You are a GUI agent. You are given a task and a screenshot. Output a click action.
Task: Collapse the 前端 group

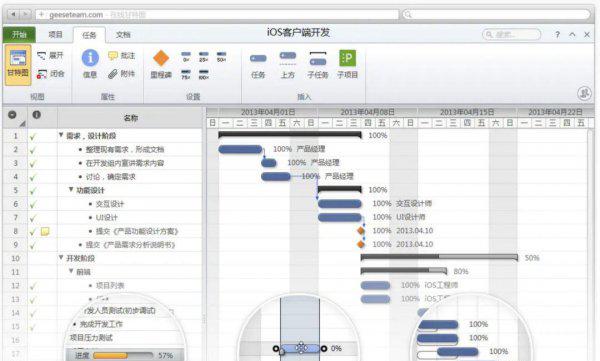tap(71, 271)
